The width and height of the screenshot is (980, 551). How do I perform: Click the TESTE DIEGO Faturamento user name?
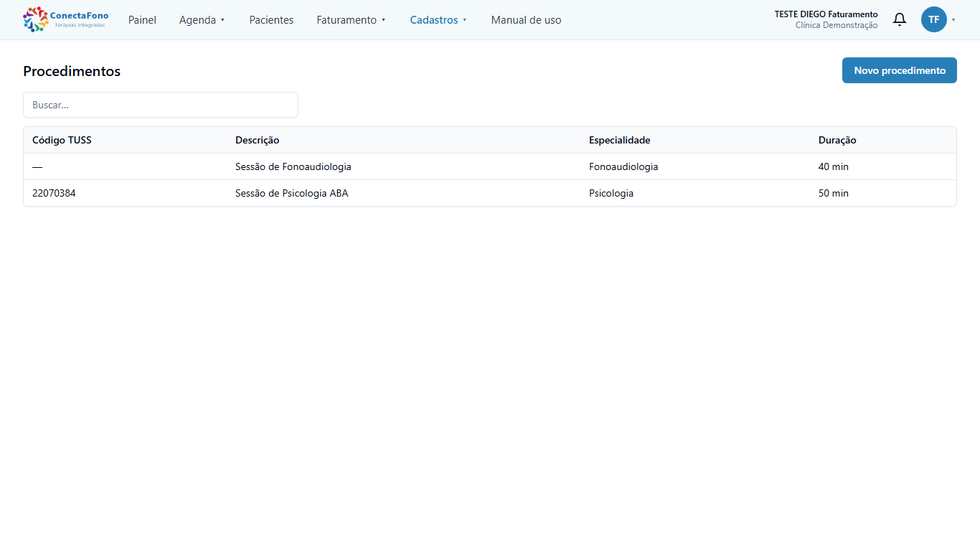(x=826, y=14)
